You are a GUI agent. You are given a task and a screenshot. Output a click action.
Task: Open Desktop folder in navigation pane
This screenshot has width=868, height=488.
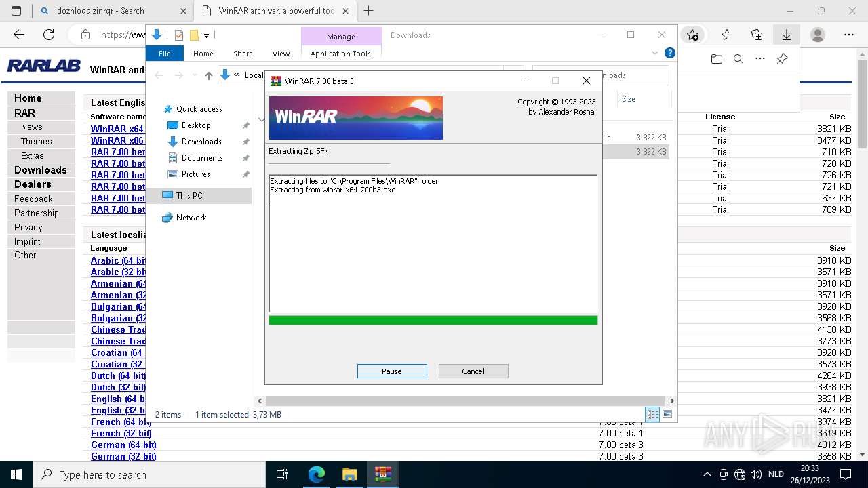pyautogui.click(x=196, y=125)
